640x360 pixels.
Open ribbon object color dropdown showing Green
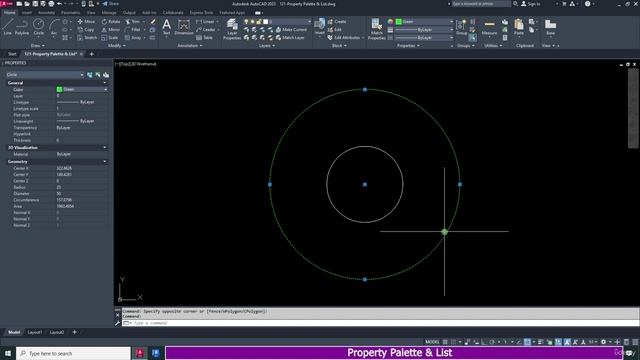point(424,22)
